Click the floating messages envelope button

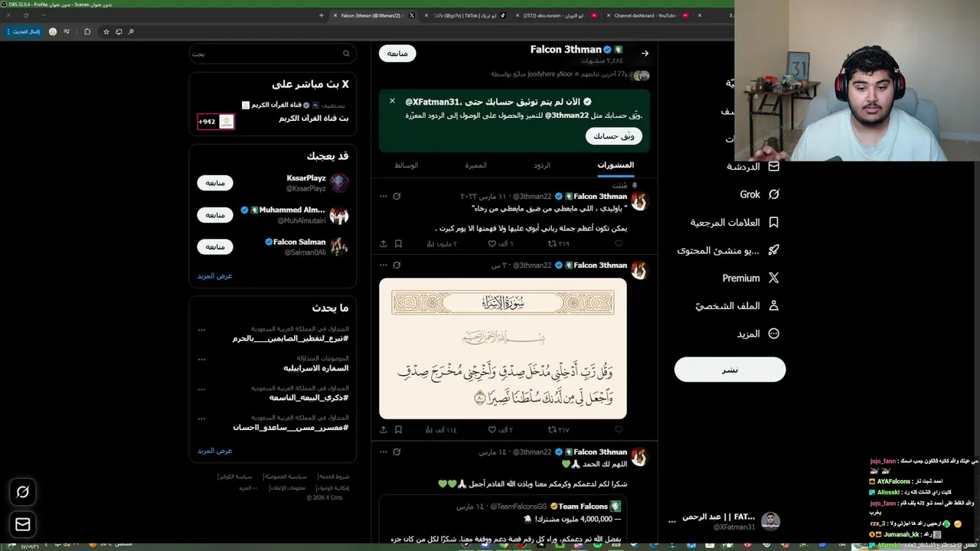tap(22, 524)
